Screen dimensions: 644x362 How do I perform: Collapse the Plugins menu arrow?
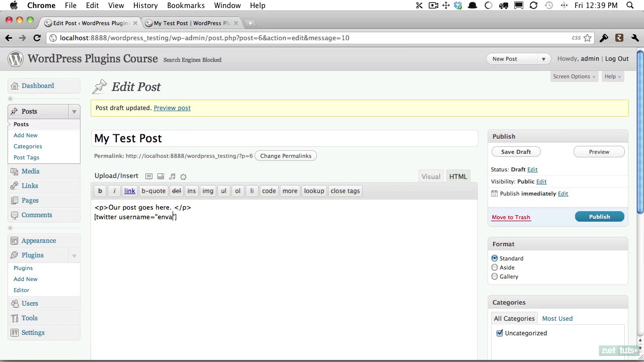[74, 255]
